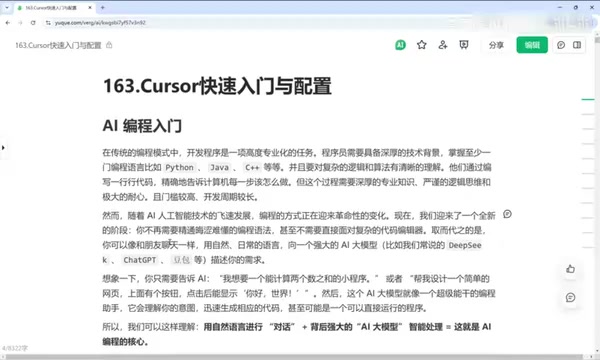Image resolution: width=600 pixels, height=360 pixels.
Task: Click the ChatGPT inline code tag
Action: [139, 260]
